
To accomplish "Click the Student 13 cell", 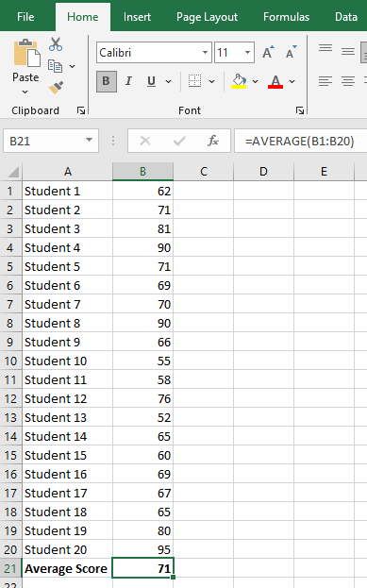I will [68, 418].
